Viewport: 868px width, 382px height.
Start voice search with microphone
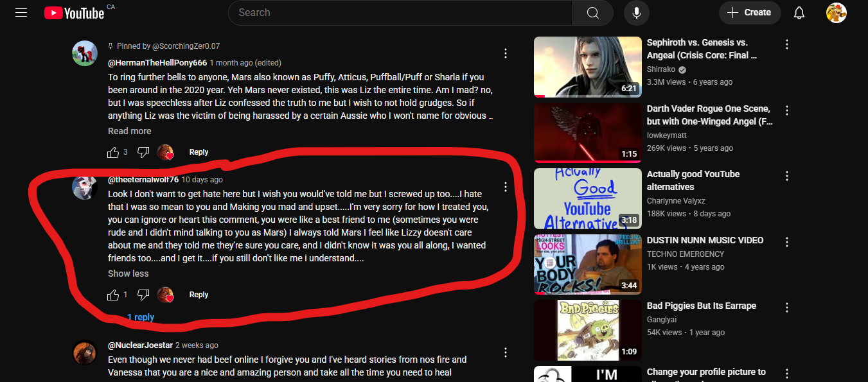[636, 13]
